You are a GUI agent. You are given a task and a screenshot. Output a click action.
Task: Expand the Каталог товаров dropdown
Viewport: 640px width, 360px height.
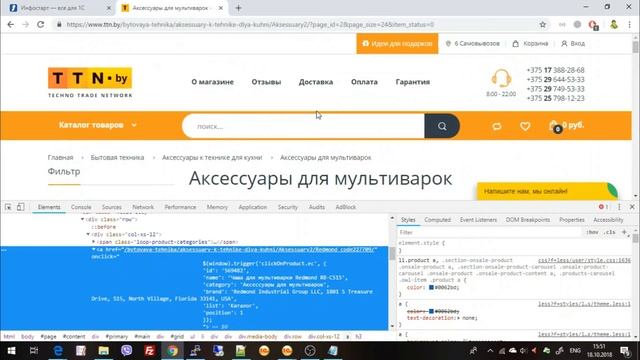coord(98,125)
